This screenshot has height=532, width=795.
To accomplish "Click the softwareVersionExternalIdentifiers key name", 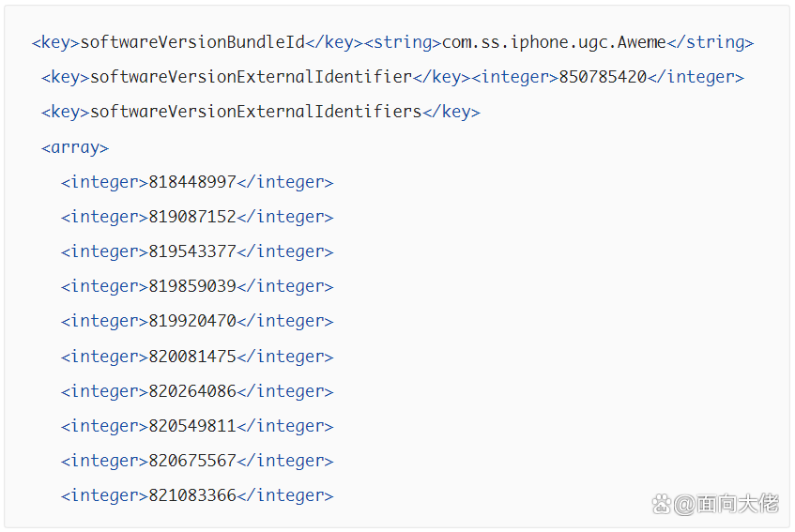I will click(x=255, y=112).
